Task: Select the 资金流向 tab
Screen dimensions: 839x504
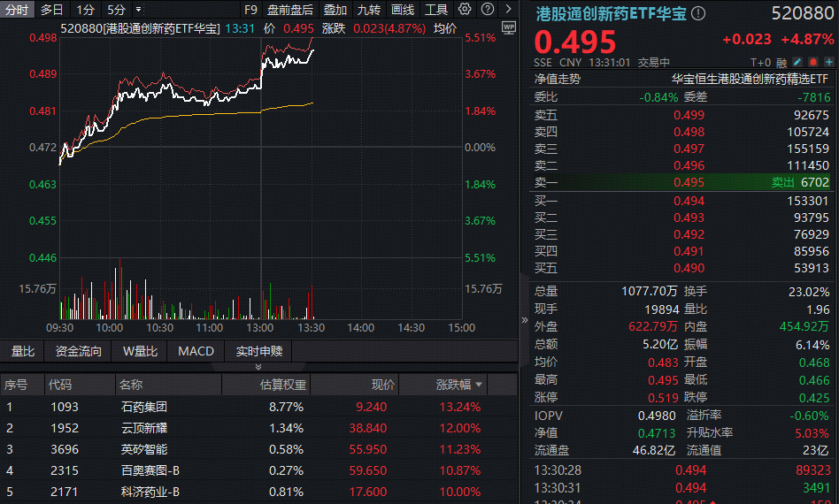Action: [x=79, y=351]
